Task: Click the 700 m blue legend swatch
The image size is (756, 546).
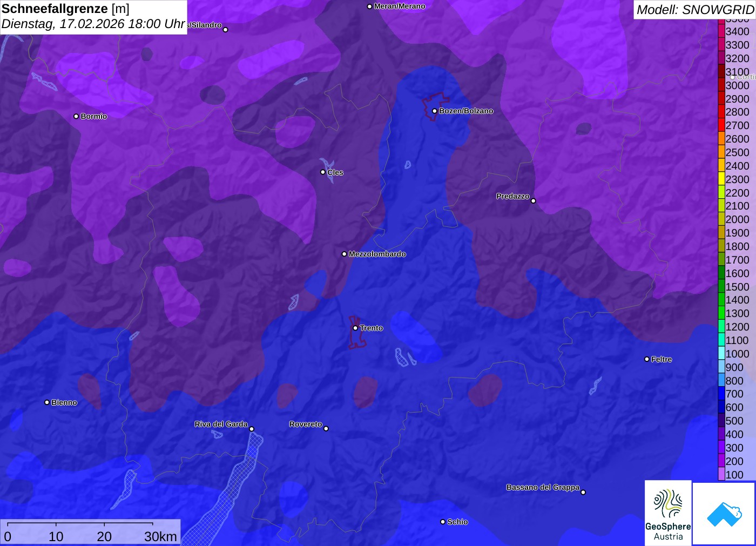Action: (x=721, y=394)
